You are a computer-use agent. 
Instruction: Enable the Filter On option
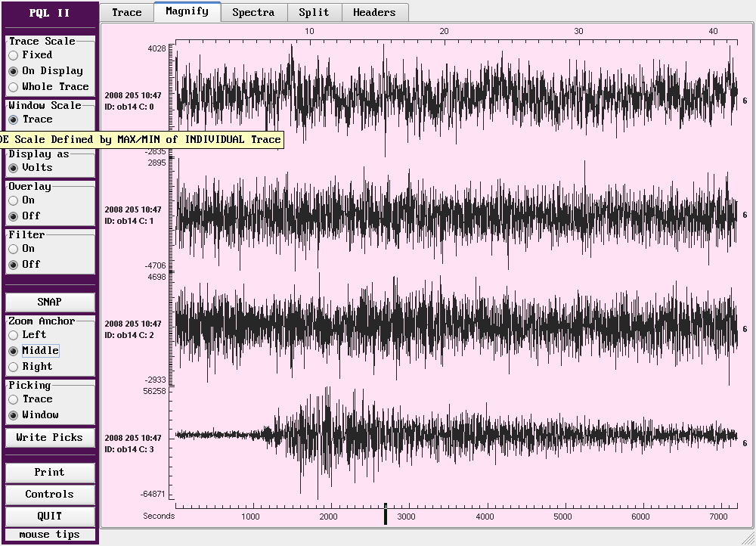click(14, 249)
